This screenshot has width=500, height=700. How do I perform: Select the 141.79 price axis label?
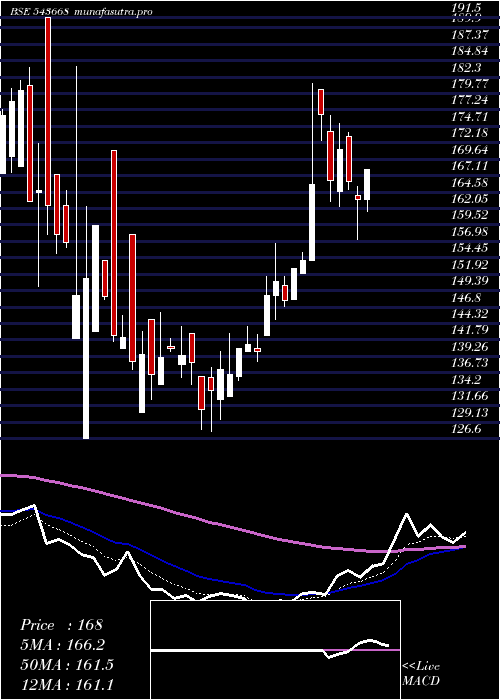[472, 330]
